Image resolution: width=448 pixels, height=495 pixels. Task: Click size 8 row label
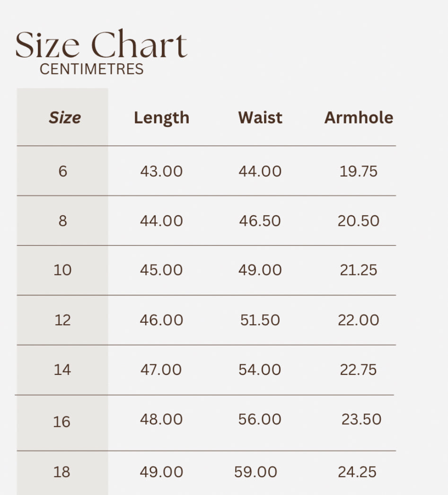63,221
